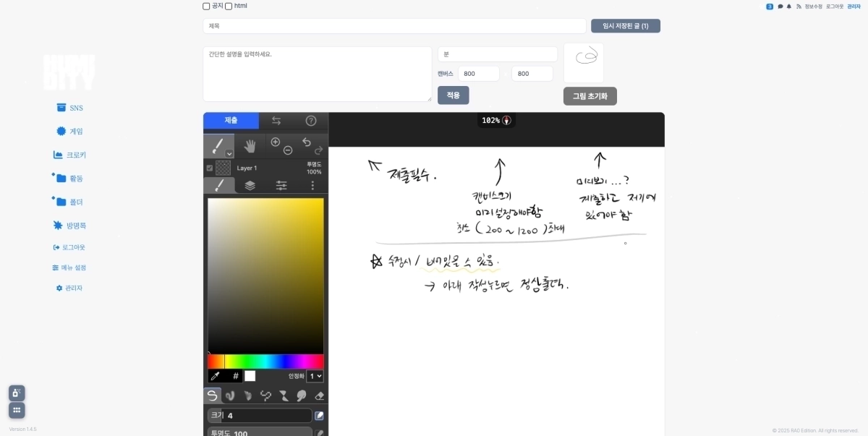This screenshot has height=436, width=868.
Task: Open the 안정화 stabilizer dropdown
Action: [315, 375]
